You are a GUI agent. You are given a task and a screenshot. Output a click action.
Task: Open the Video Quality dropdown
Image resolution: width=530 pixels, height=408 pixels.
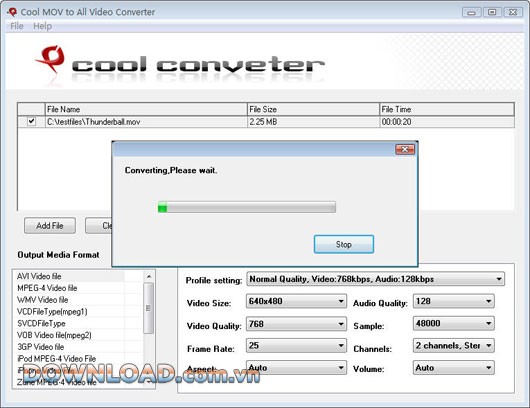[x=296, y=324]
